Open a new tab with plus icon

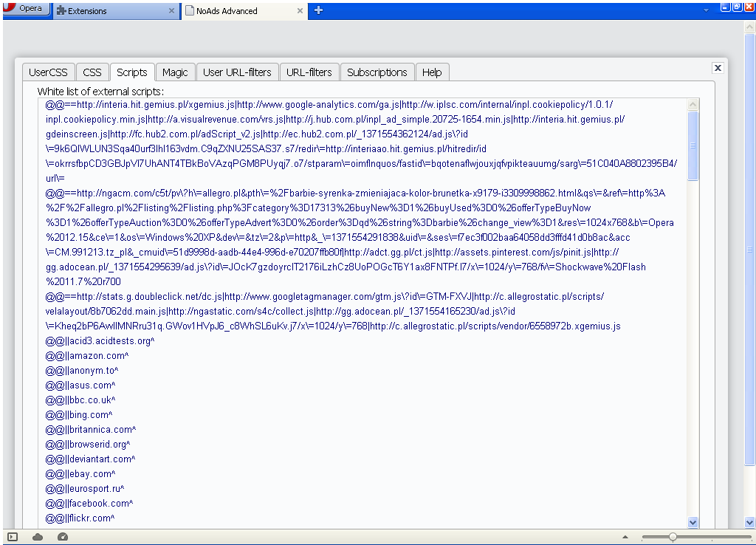coord(318,10)
